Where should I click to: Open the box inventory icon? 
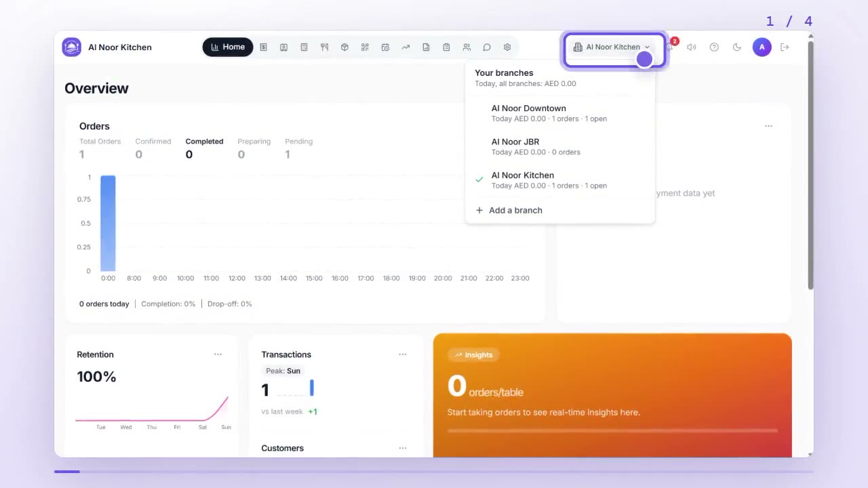point(344,47)
